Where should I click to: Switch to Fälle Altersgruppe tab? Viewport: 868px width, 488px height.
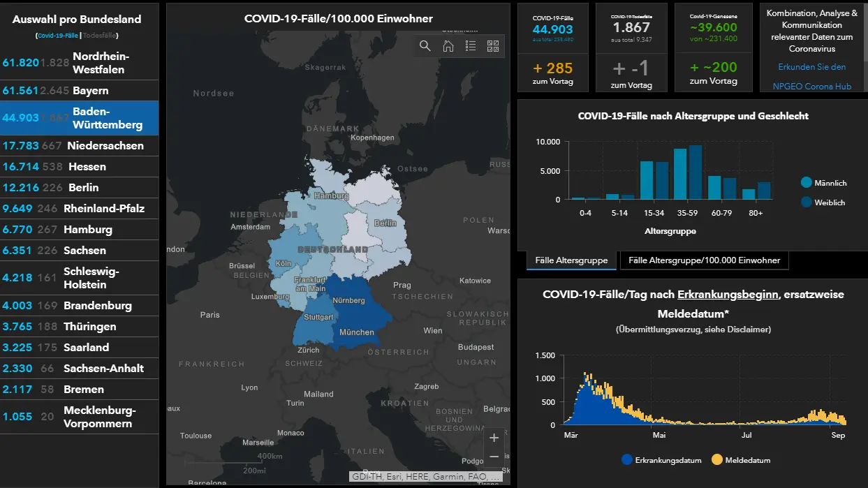coord(571,260)
